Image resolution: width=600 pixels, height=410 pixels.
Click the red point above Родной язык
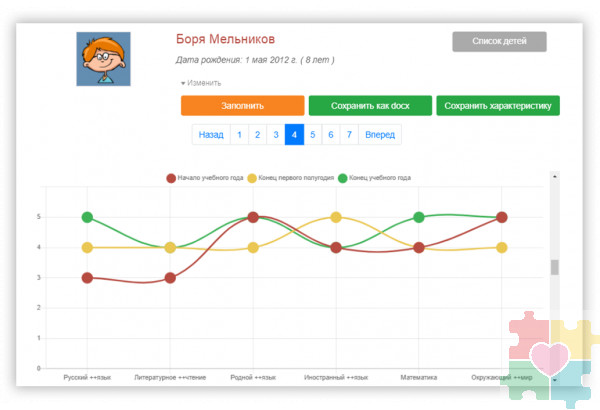[253, 217]
